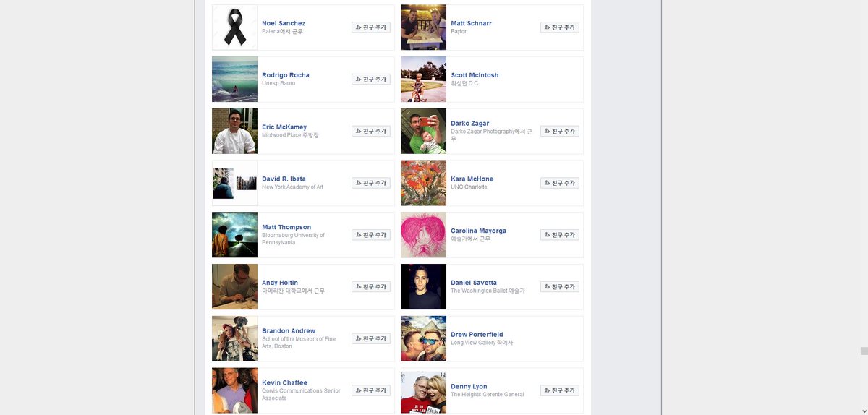
Task: Open Kevin Chaffee's profile picture
Action: [x=234, y=390]
